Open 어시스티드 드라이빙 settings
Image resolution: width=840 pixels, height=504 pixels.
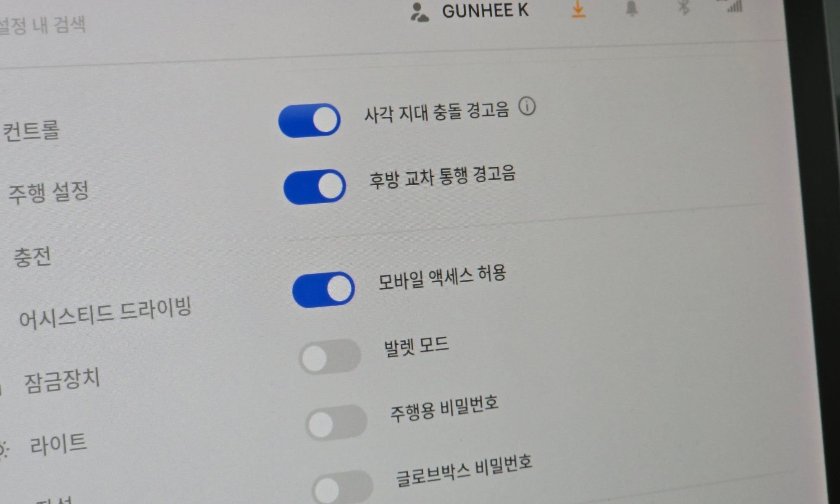(105, 312)
